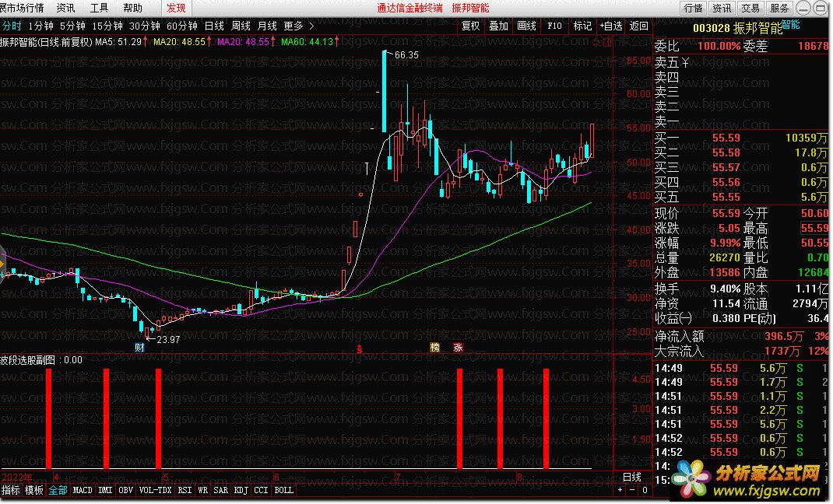Open the 指标 indicator tab at the bottom
Viewport: 833px width, 504px height.
[11, 491]
